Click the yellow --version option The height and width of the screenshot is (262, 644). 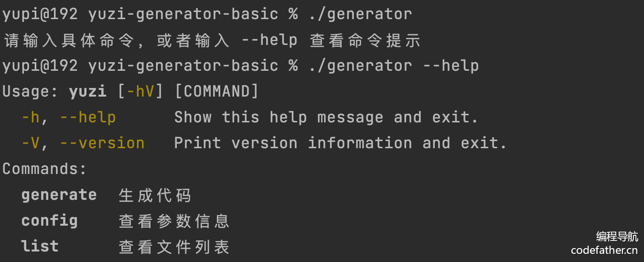[102, 143]
